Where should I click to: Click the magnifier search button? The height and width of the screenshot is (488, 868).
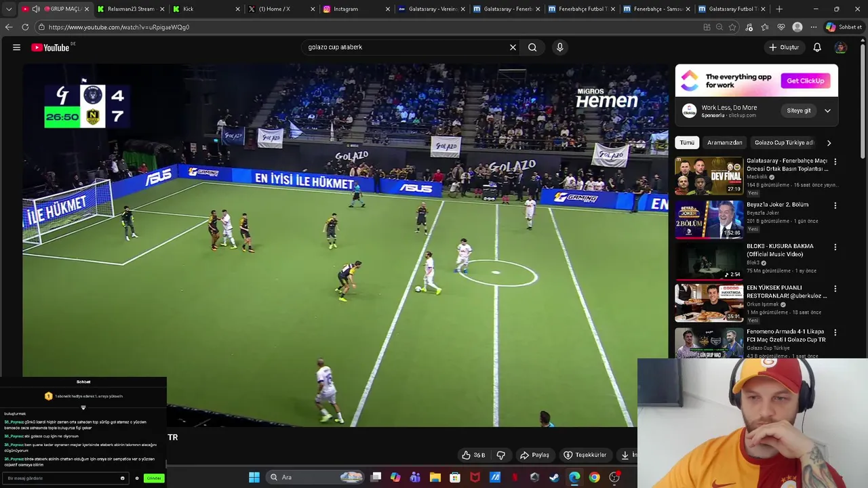[532, 47]
